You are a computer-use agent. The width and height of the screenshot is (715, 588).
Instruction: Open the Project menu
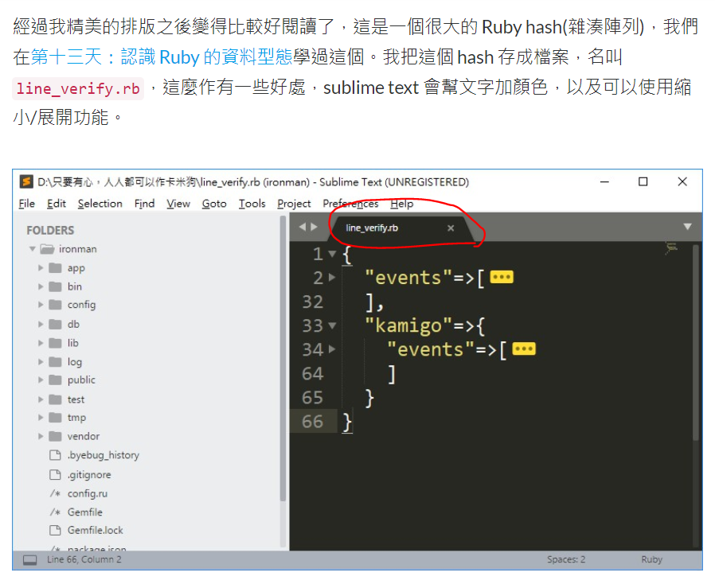[x=294, y=203]
